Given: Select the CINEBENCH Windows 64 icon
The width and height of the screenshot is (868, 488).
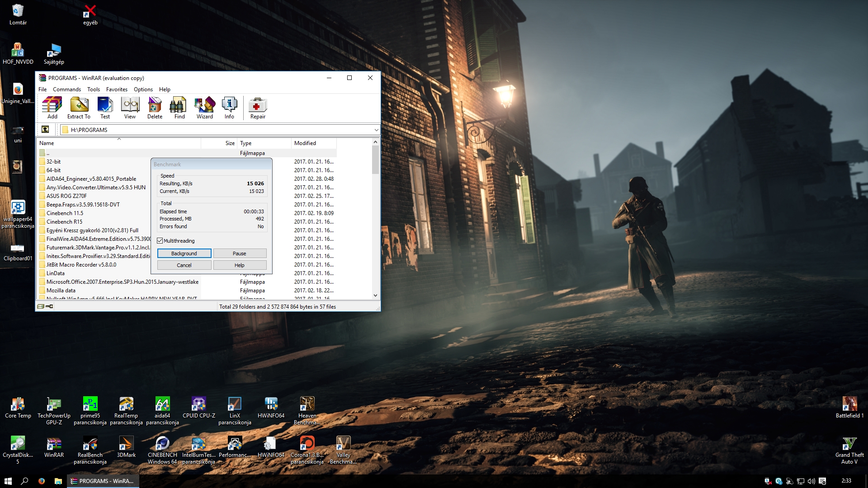Looking at the screenshot, I should click(162, 450).
